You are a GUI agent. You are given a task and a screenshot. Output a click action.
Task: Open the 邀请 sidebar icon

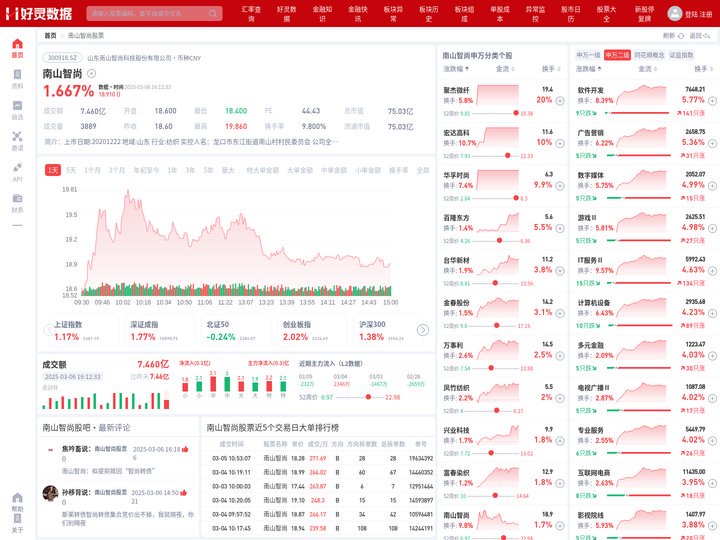point(17,136)
